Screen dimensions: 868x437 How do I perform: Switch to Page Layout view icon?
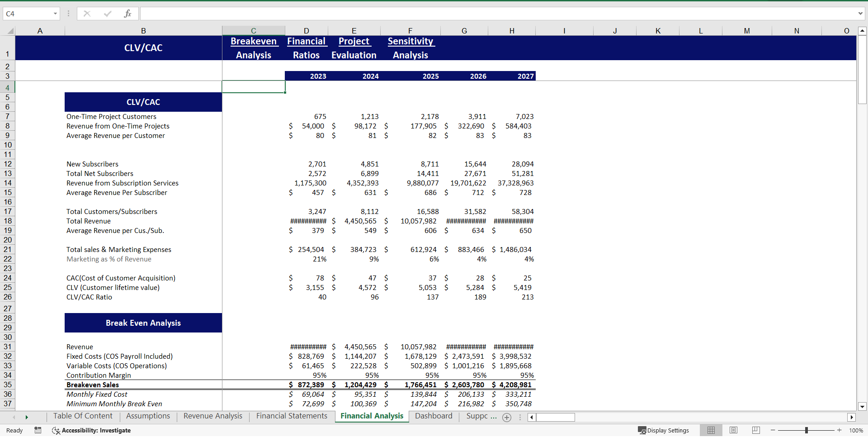point(733,430)
